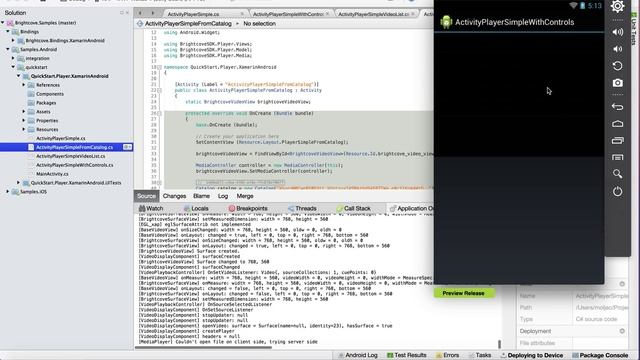Collapse the Samples.Android folder

tap(8, 49)
